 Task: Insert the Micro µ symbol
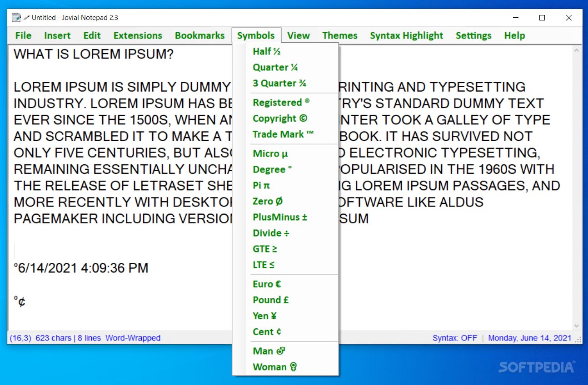coord(285,153)
